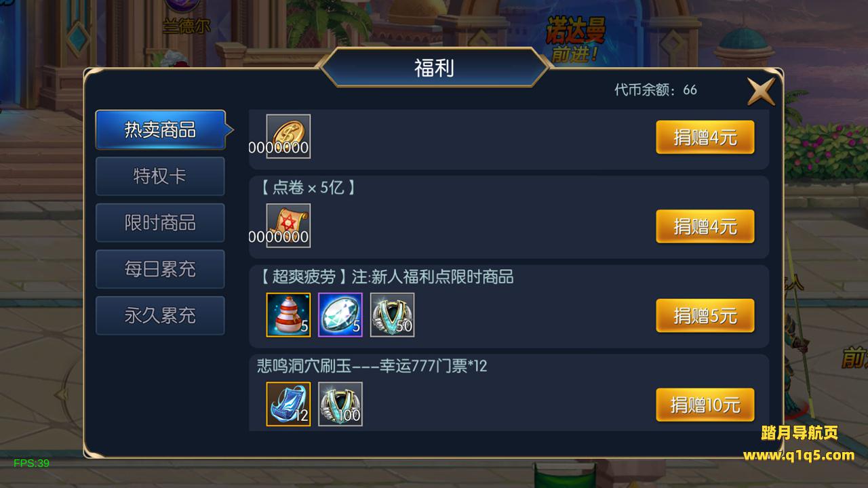868x488 pixels.
Task: Click 捐赠4元 button for 点卷 pack
Action: click(x=705, y=226)
